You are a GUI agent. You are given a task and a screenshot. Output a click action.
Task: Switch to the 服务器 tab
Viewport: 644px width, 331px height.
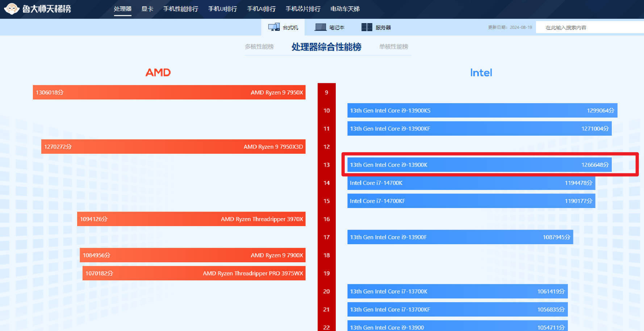(376, 27)
